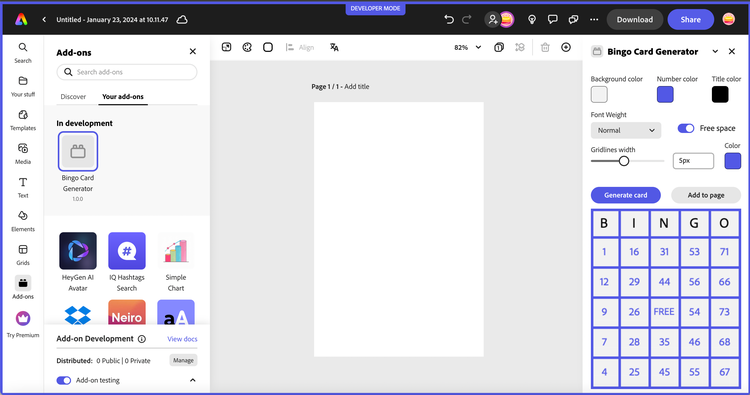Click the pages toolbar icon
This screenshot has width=750, height=395.
pos(499,47)
